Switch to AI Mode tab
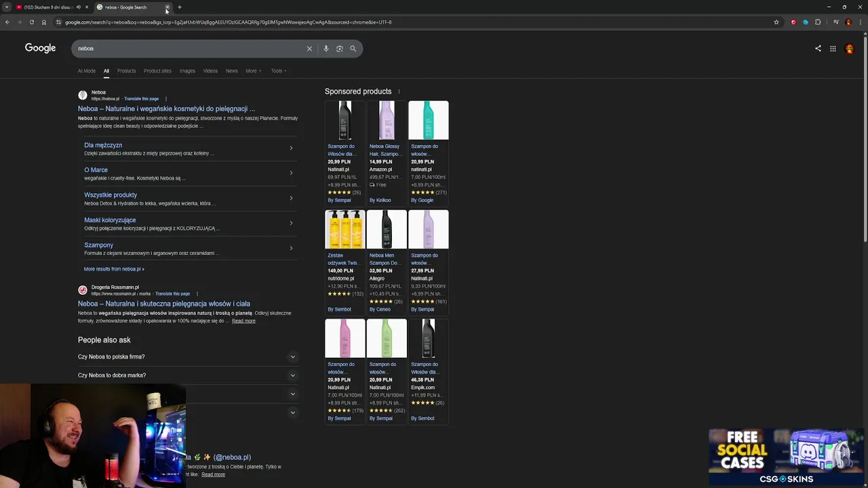The image size is (868, 488). click(x=87, y=70)
